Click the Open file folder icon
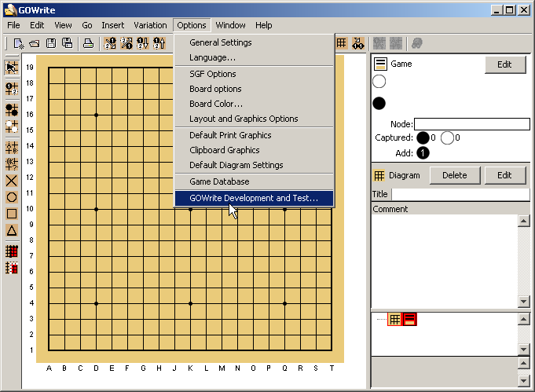Viewport: 535px width, 392px height. [35, 43]
